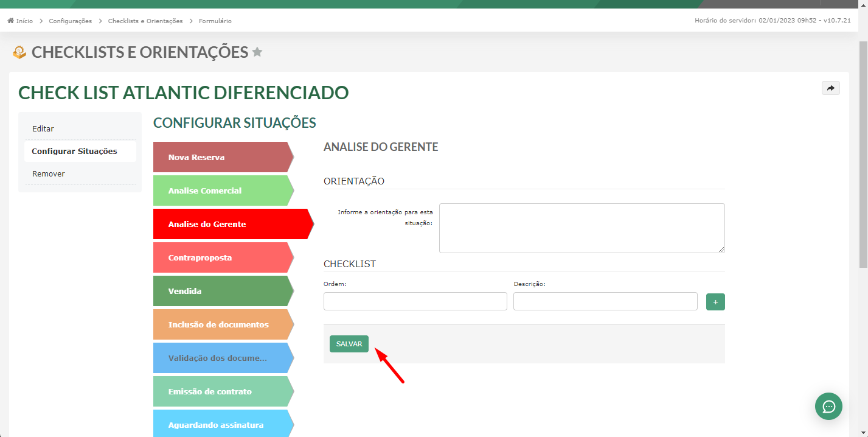Viewport: 868px width, 437px height.
Task: Click the orientation text area
Action: click(x=582, y=228)
